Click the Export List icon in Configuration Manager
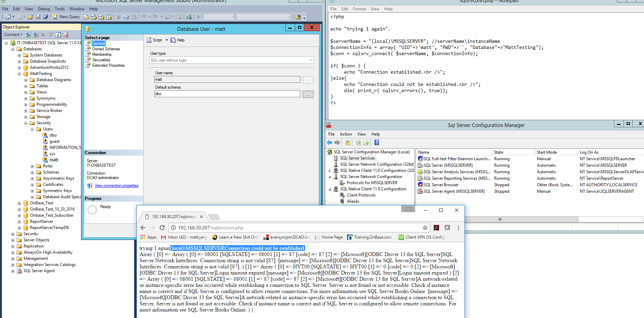The image size is (644, 318). click(366, 143)
